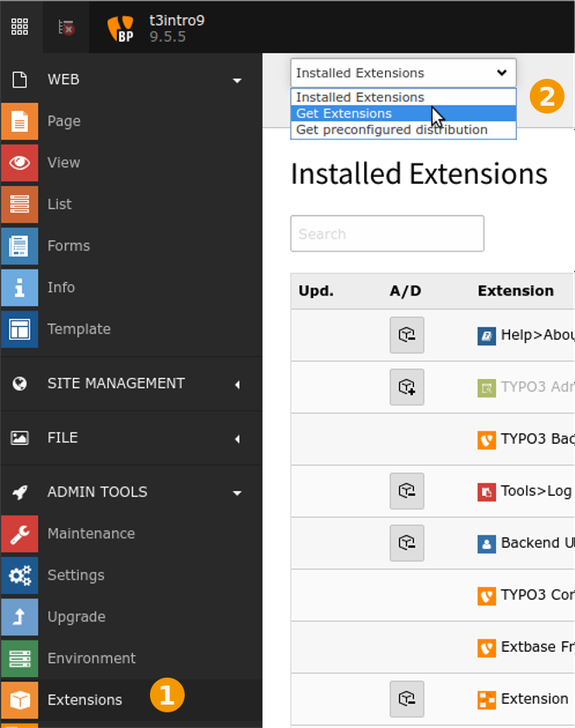Click the A/D column header

406,290
